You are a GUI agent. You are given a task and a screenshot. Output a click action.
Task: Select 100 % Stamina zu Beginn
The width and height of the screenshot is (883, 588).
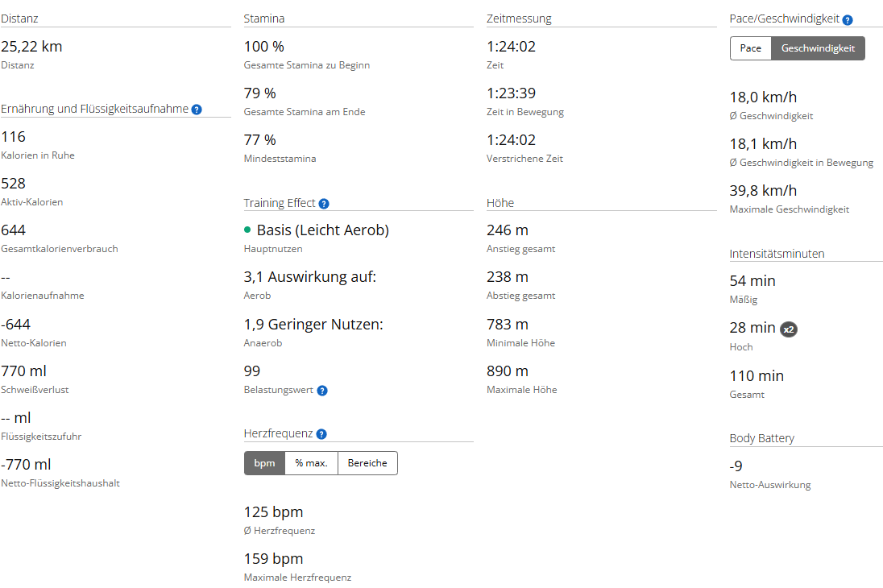pyautogui.click(x=264, y=46)
